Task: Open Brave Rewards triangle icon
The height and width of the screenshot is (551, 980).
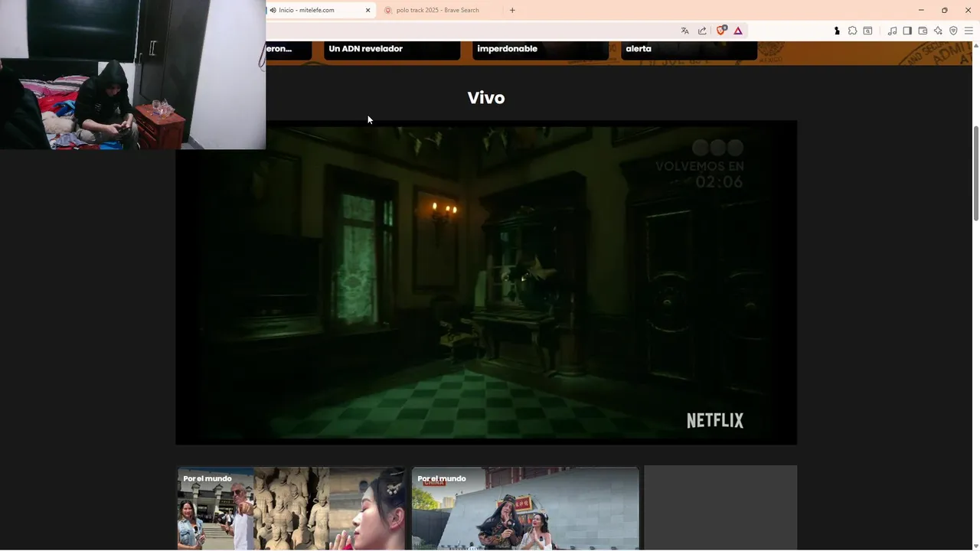Action: tap(738, 31)
